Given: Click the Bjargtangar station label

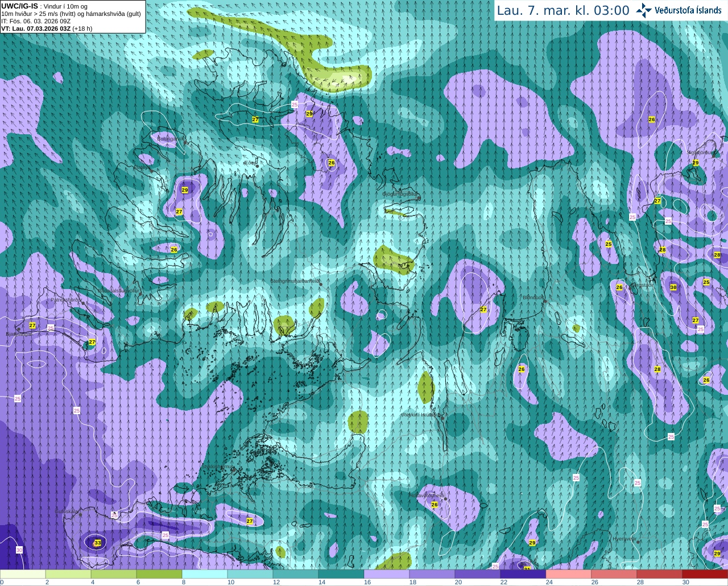Looking at the screenshot, I should [x=18, y=334].
